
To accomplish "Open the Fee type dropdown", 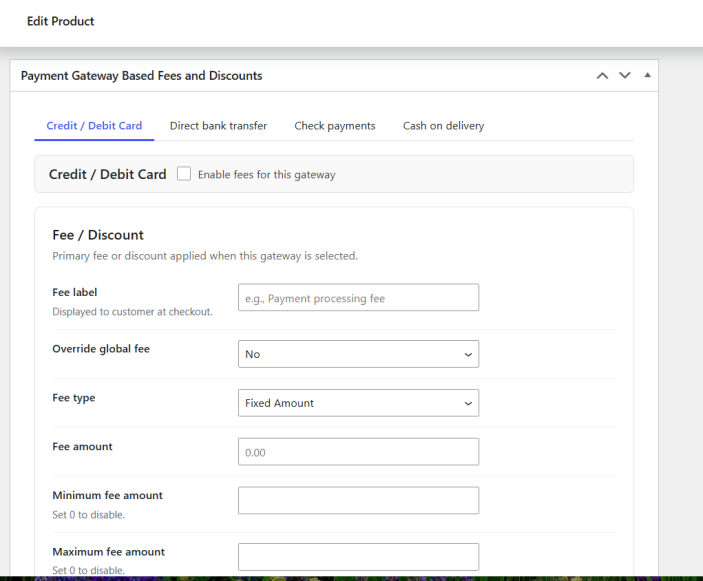I will (358, 403).
